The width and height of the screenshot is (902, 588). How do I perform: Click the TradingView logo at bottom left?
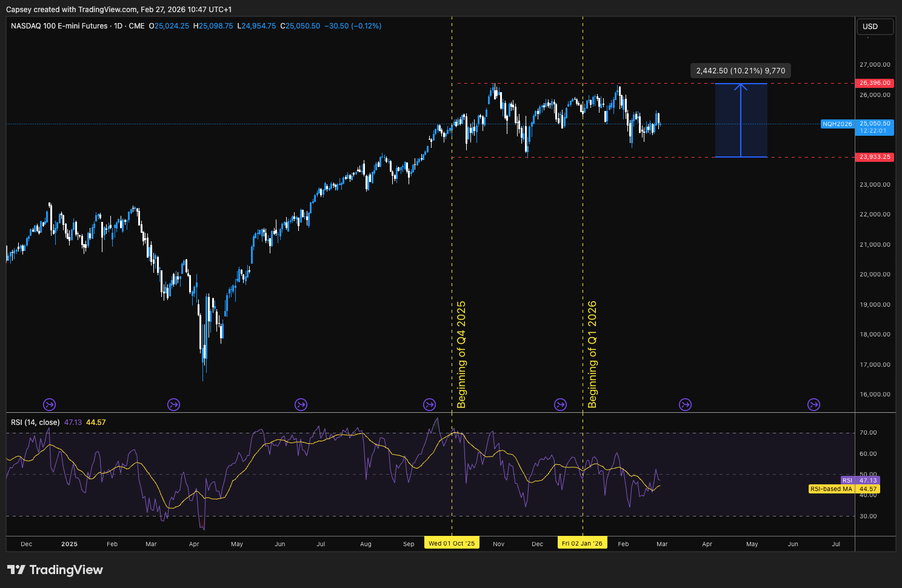point(55,570)
